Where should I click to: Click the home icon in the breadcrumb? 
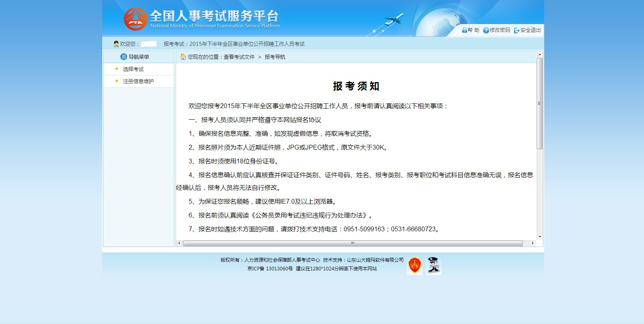click(183, 56)
